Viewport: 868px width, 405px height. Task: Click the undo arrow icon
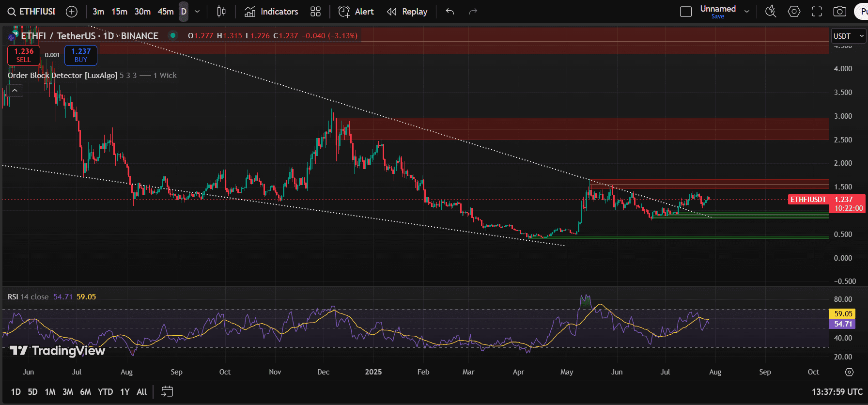pos(450,12)
